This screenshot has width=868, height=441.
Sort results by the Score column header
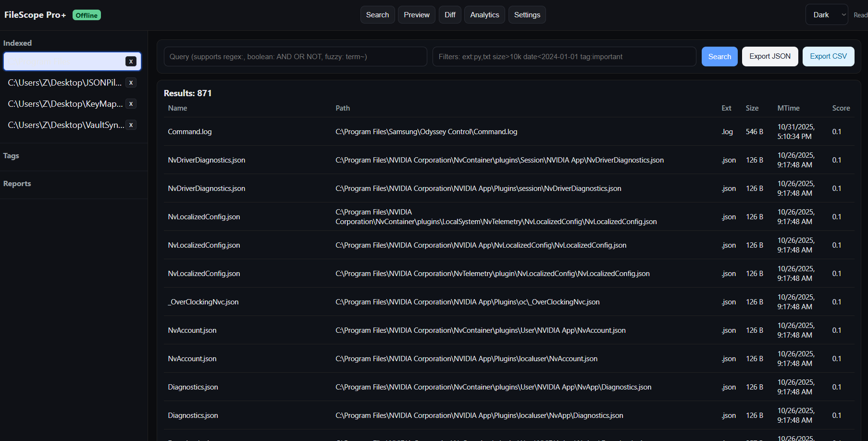(841, 108)
